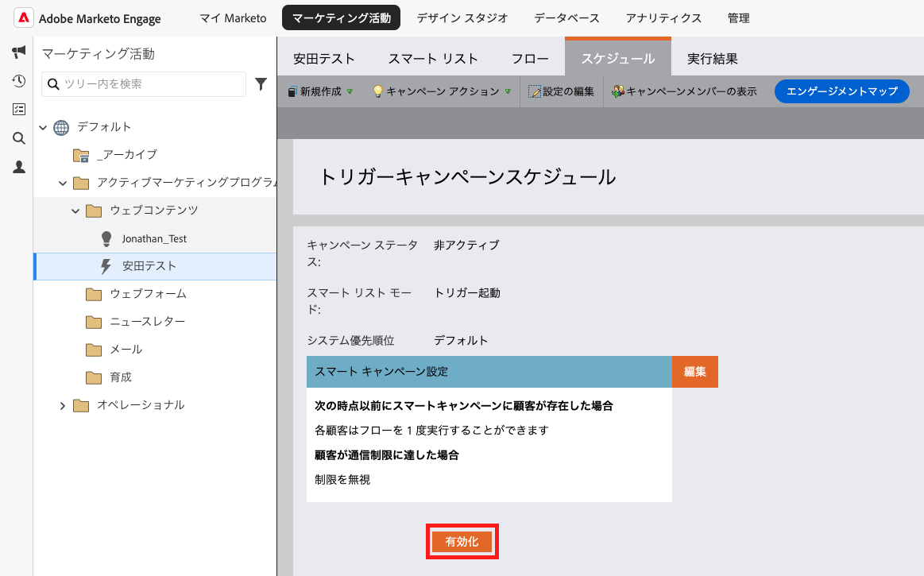
Task: Click the ウェブフォーム folder icon
Action: 94,294
